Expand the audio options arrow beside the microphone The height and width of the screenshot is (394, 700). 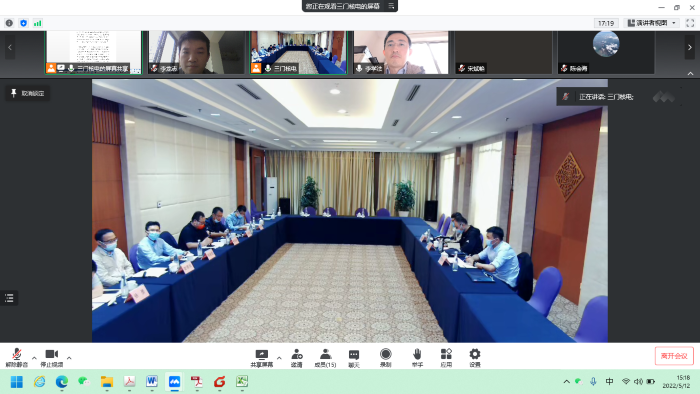pos(34,358)
